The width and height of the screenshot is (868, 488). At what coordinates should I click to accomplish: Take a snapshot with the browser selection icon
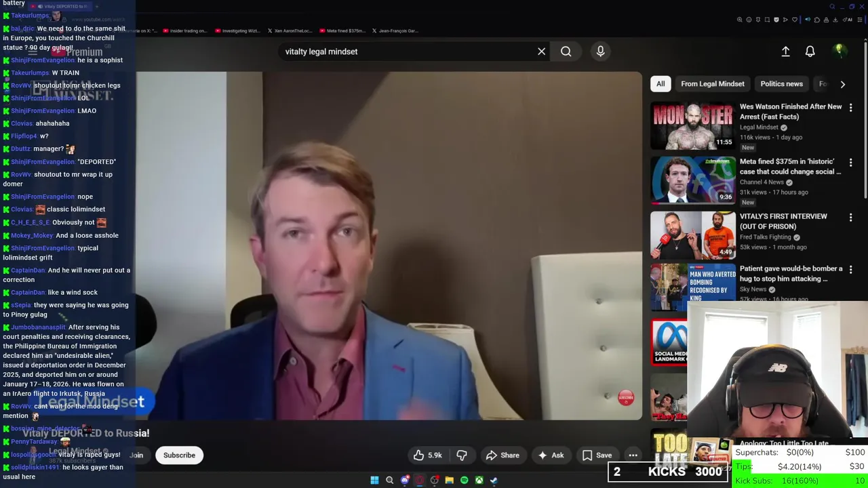point(767,20)
